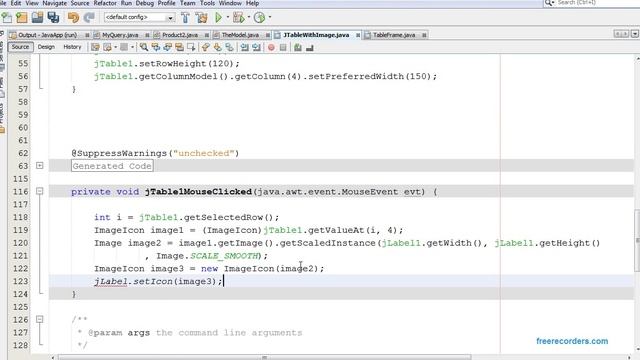
Task: Click the Profile Project clock icon
Action: (x=259, y=18)
